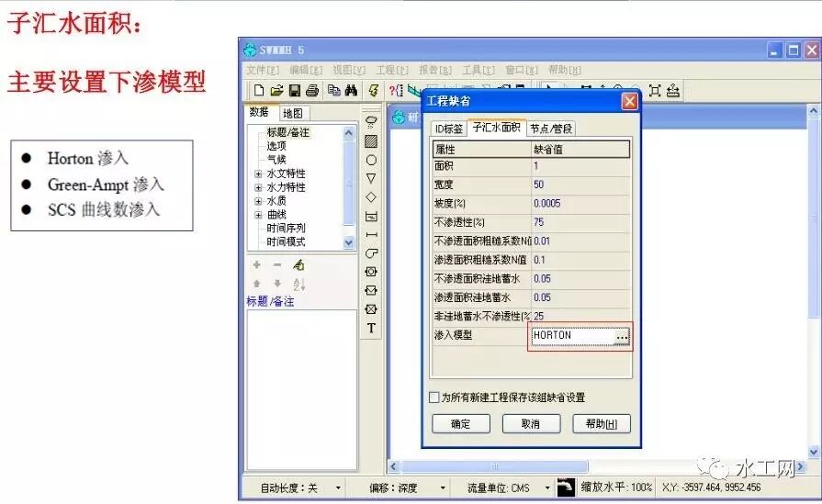The width and height of the screenshot is (822, 504).
Task: Click the move down arrow icon
Action: point(277,284)
